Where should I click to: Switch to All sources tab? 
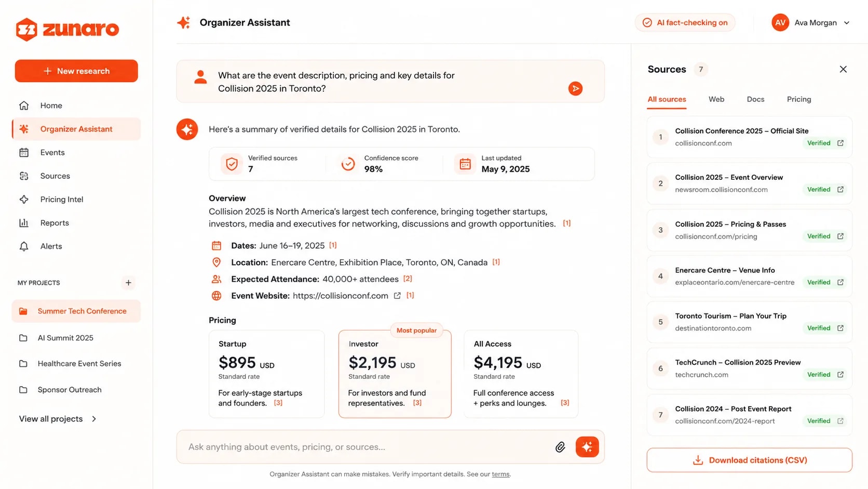pos(667,99)
